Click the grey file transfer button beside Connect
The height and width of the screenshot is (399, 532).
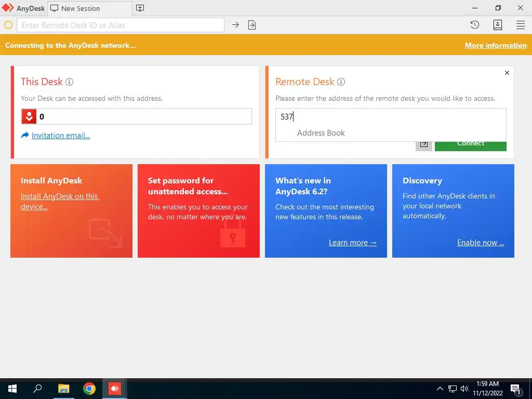(x=424, y=145)
